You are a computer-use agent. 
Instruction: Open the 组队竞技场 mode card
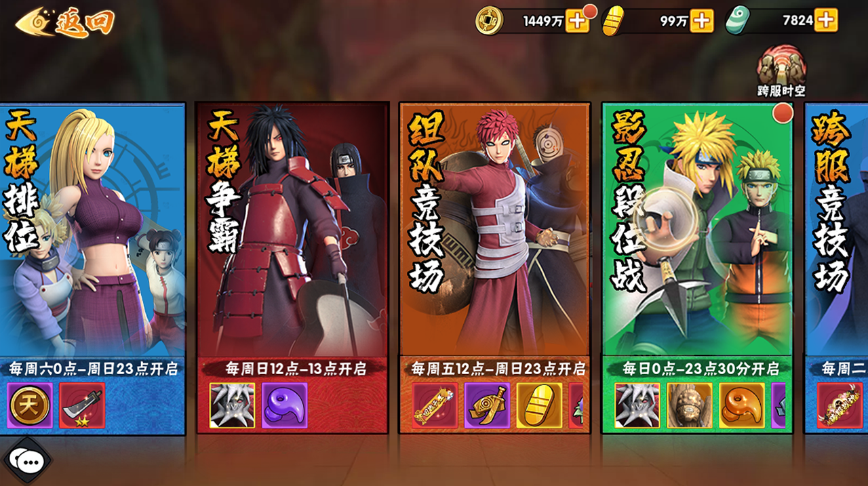pyautogui.click(x=494, y=268)
